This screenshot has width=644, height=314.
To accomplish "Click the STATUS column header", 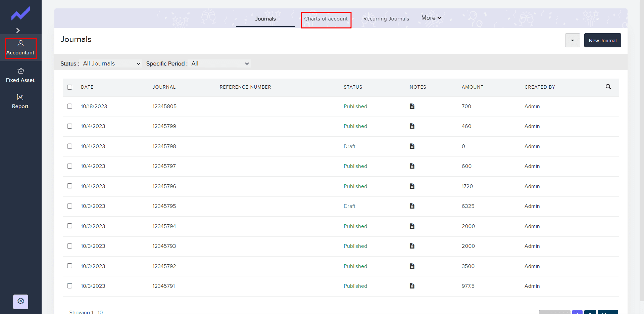I will pos(353,87).
